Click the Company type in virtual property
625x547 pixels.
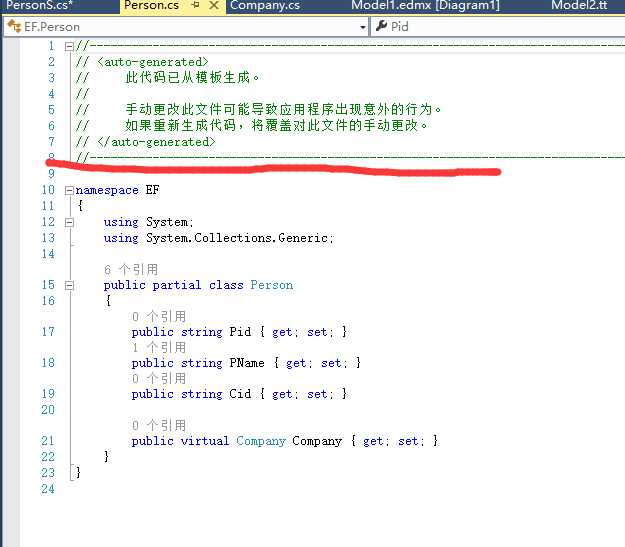coord(261,441)
